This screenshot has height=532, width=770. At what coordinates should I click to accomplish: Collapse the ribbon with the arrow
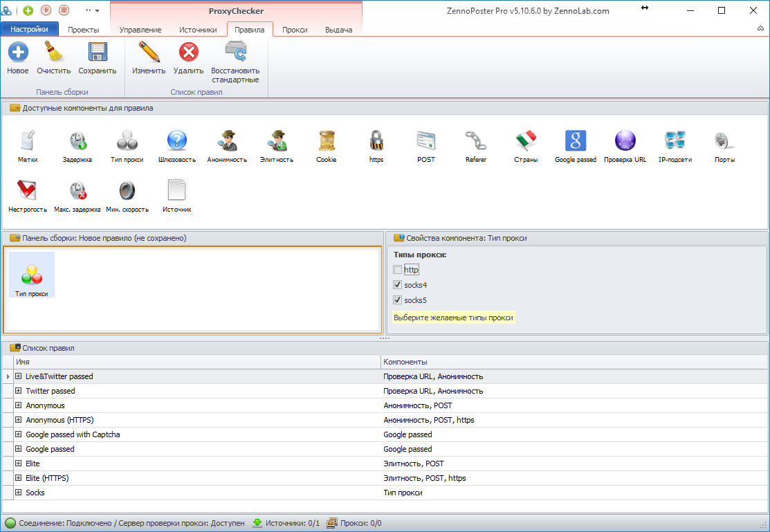click(760, 28)
